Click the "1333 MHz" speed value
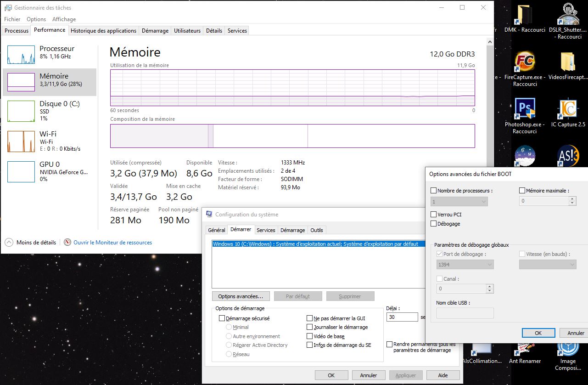Image resolution: width=588 pixels, height=385 pixels. [293, 163]
